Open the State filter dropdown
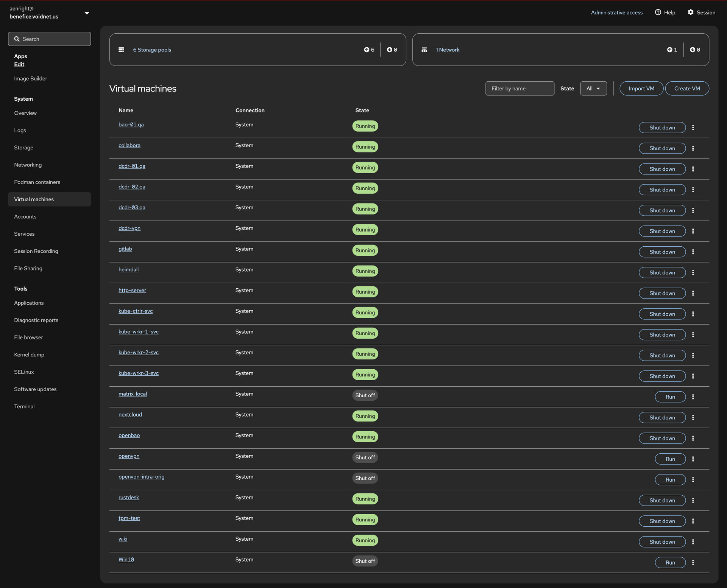The width and height of the screenshot is (727, 588). 593,89
